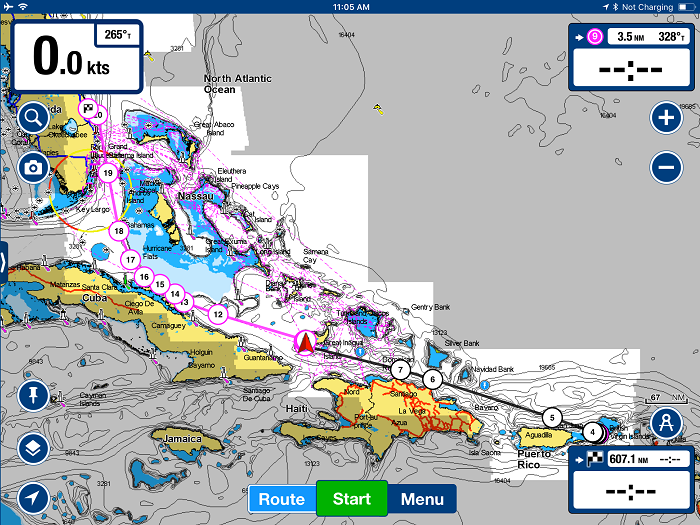Open the chart layers button
The image size is (700, 525).
33,446
